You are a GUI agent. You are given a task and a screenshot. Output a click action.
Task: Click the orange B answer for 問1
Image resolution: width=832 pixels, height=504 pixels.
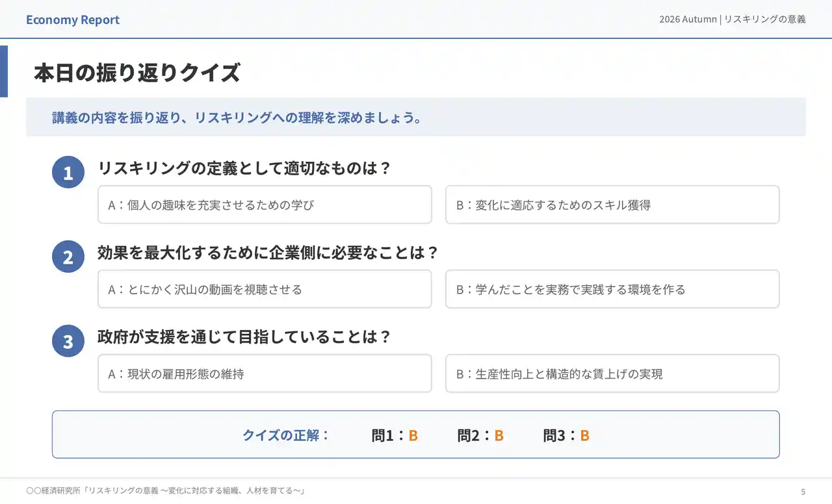(x=413, y=436)
